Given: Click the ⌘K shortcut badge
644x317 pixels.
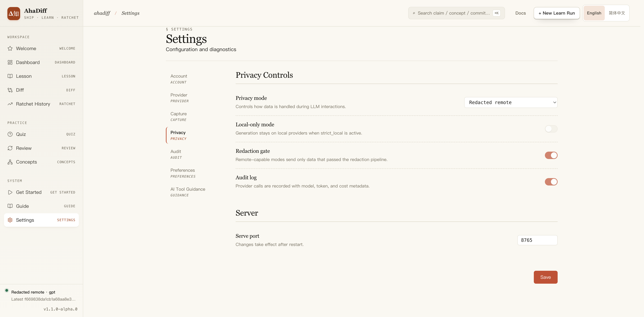Looking at the screenshot, I should click(x=496, y=13).
